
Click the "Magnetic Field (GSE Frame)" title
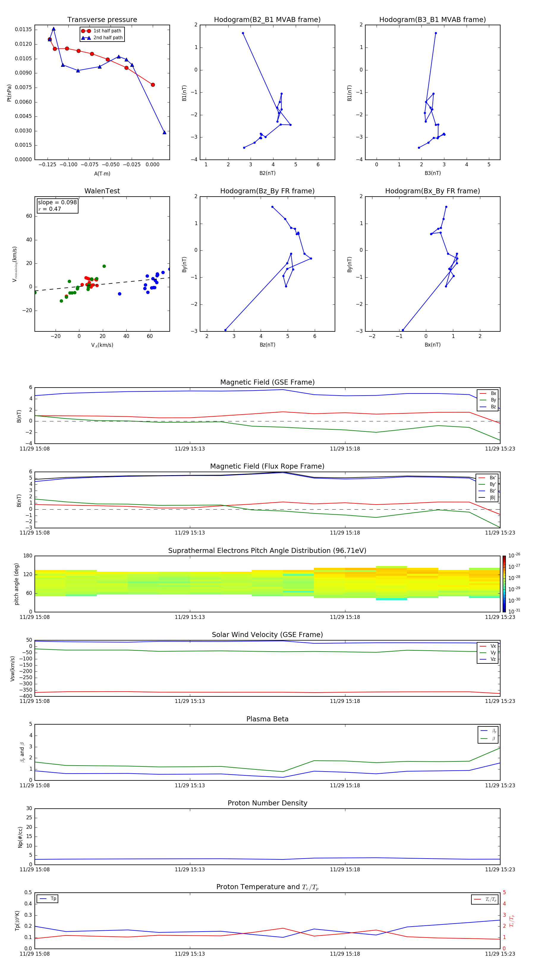point(267,382)
